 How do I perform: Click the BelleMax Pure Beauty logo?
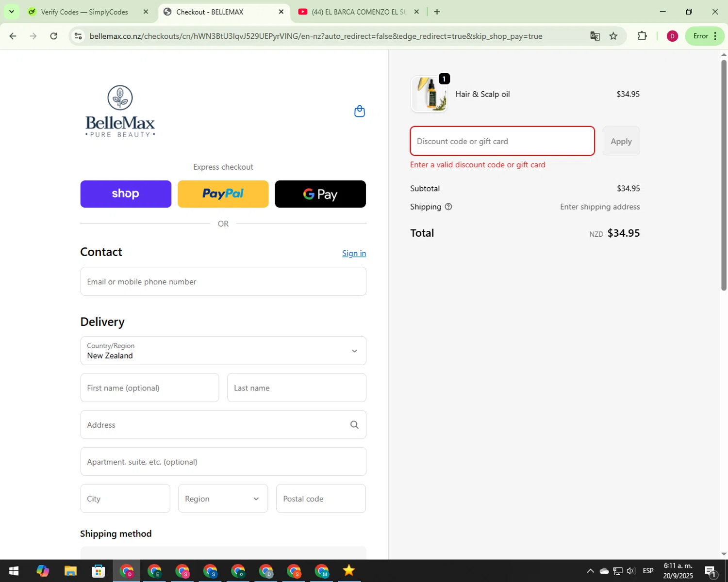pyautogui.click(x=120, y=112)
